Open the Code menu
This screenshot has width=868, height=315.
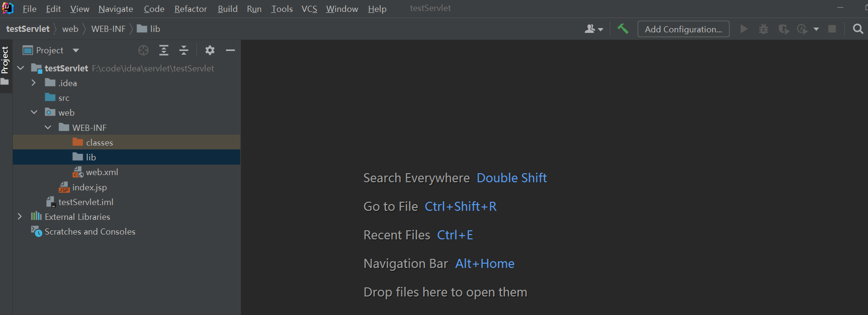click(x=154, y=9)
